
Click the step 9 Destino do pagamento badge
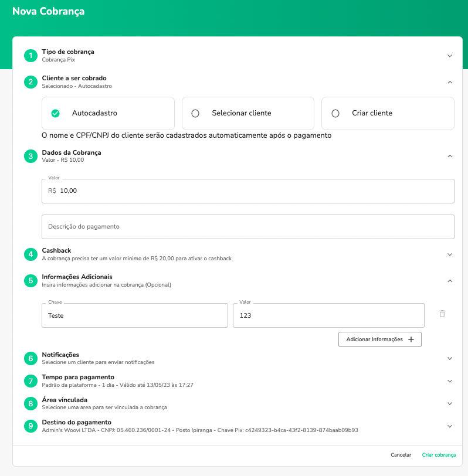click(x=30, y=426)
